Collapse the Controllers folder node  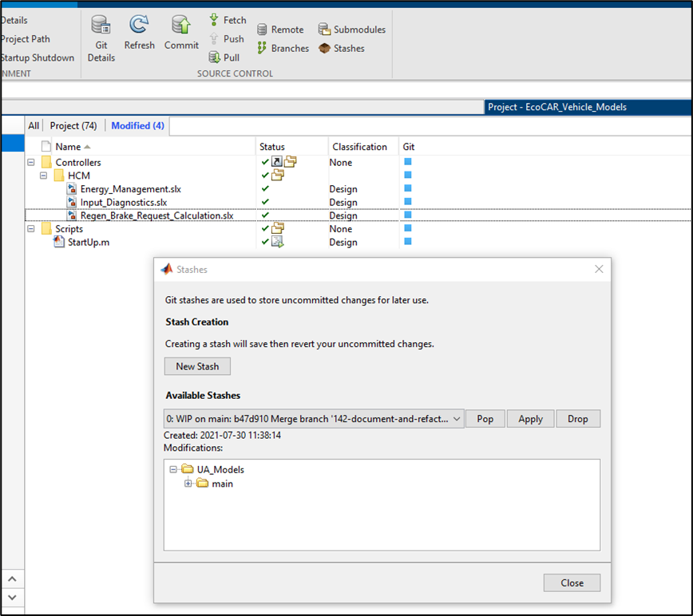pyautogui.click(x=31, y=163)
